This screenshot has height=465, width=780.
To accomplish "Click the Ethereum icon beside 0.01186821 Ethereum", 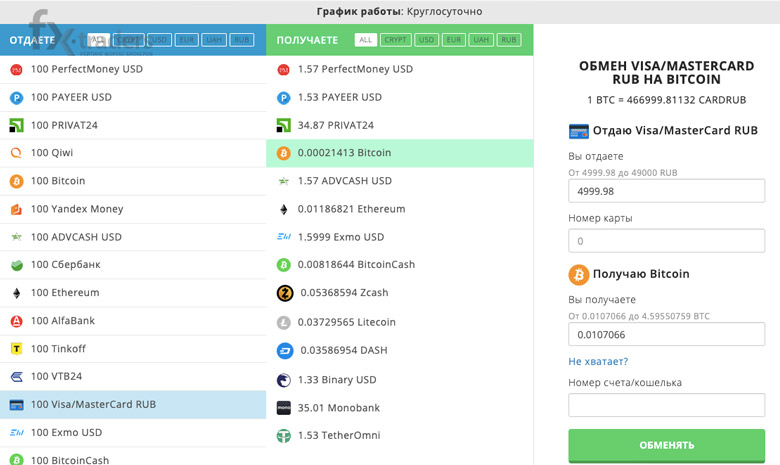I will (284, 209).
